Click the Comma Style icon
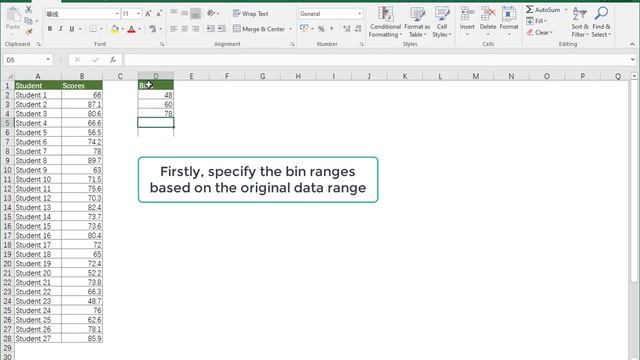Image resolution: width=640 pixels, height=360 pixels. (331, 29)
